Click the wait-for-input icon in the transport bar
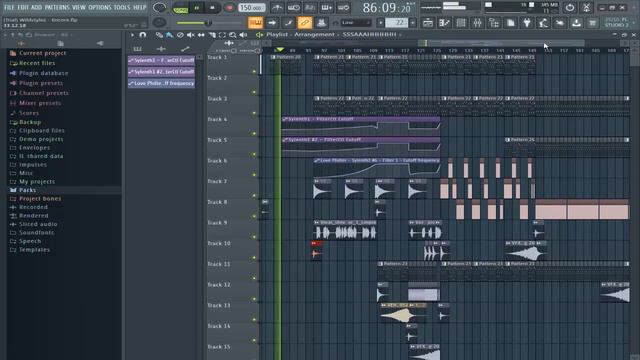640x360 pixels. 293,8
